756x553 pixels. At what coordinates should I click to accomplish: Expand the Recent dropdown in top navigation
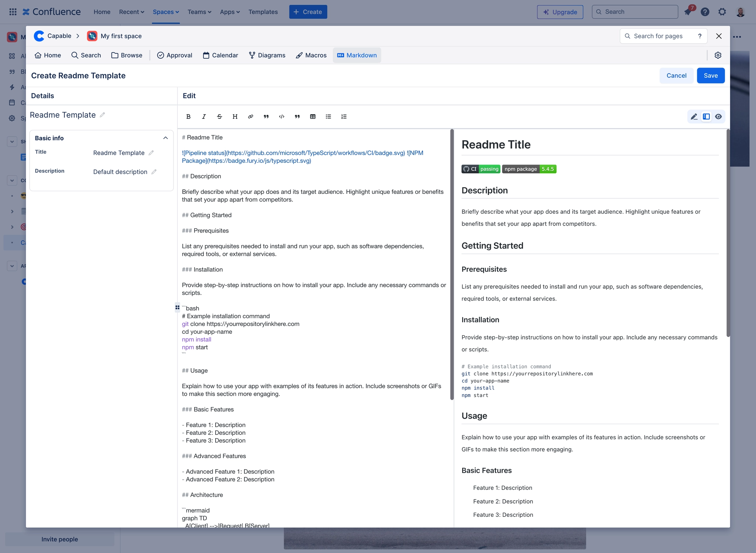tap(131, 12)
